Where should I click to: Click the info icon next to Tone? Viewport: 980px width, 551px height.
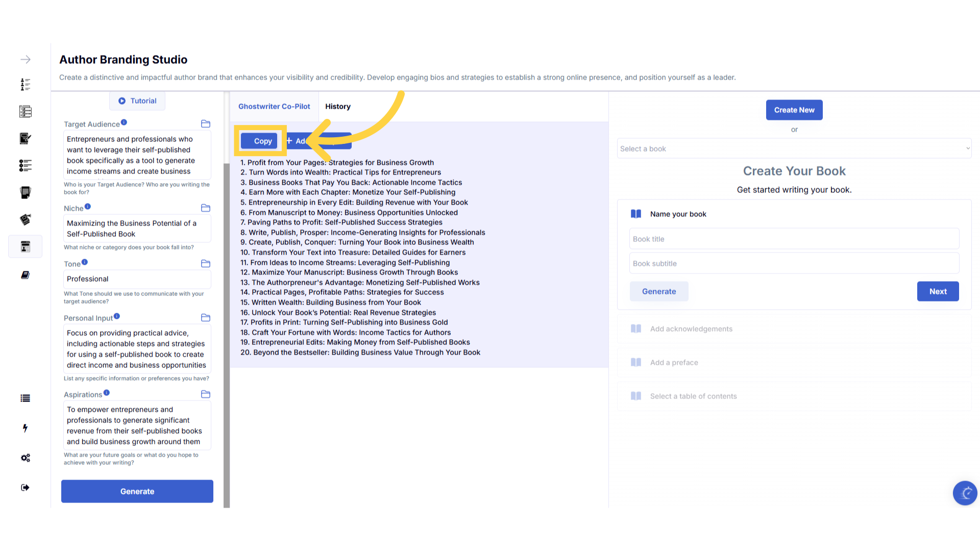[85, 262]
